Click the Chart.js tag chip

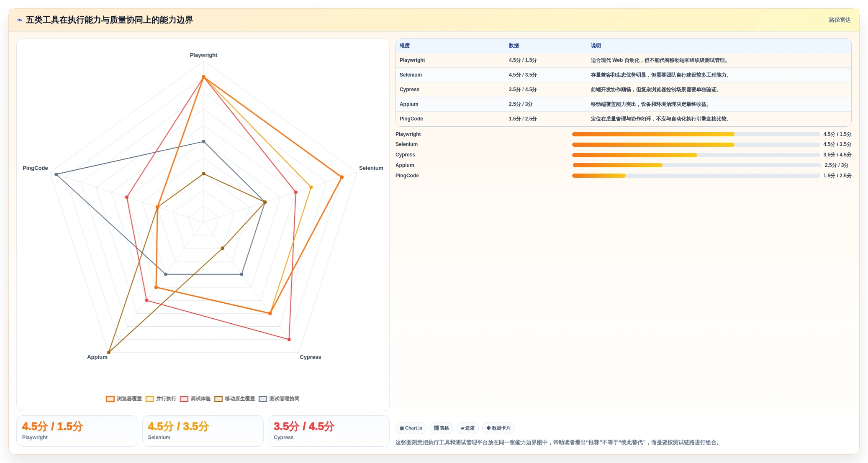coord(411,428)
